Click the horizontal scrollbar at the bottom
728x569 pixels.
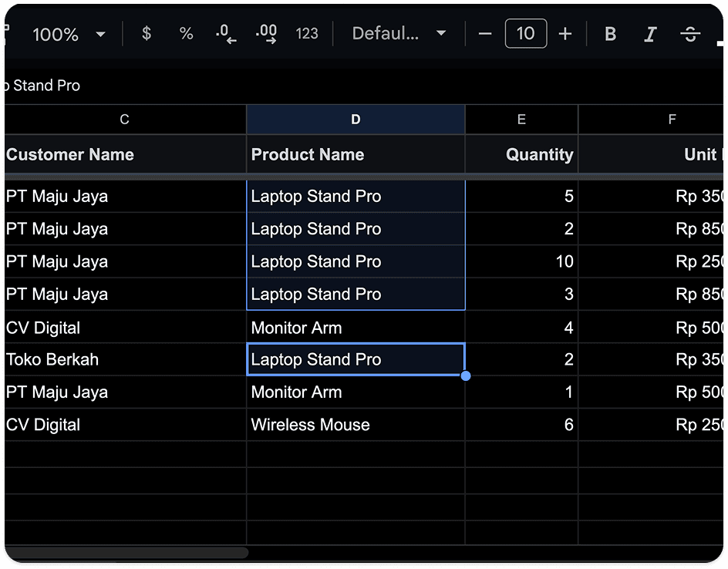pos(126,552)
